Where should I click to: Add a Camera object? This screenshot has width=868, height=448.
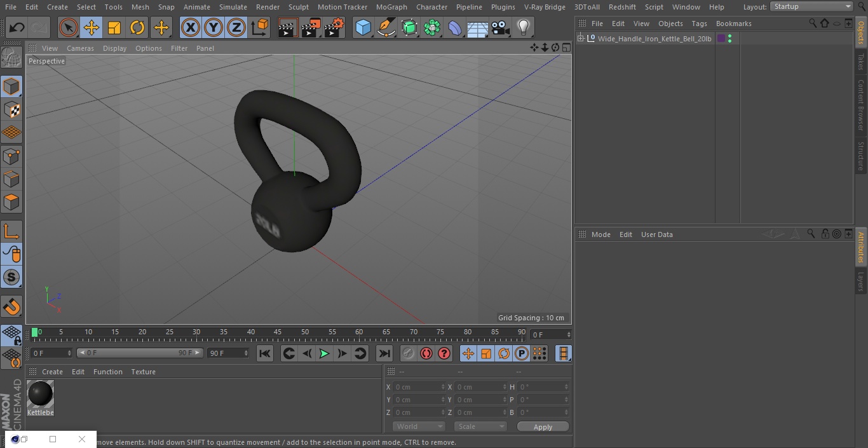tap(501, 27)
